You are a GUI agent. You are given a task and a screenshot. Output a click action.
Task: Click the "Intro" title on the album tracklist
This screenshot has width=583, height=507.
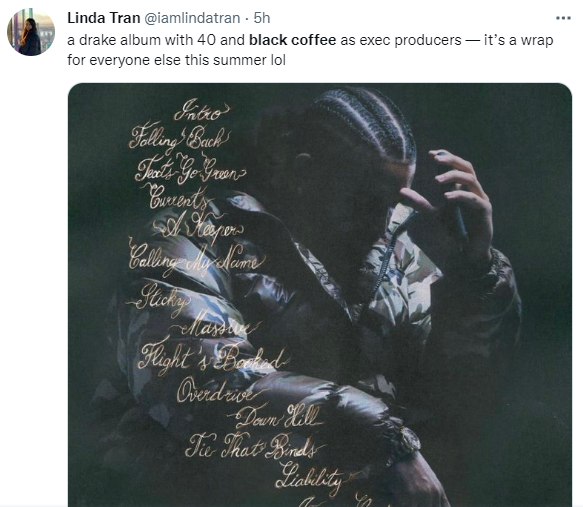(201, 110)
